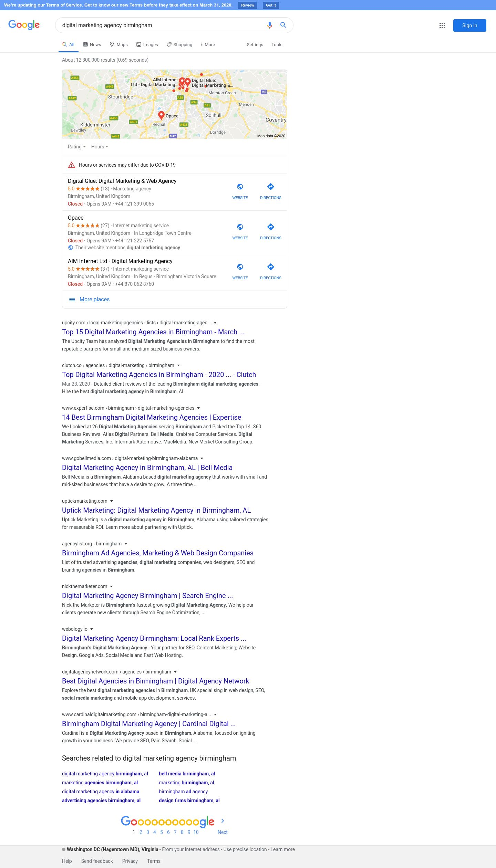Viewport: 496px width, 868px height.
Task: Click the next page chevron arrow
Action: [223, 821]
